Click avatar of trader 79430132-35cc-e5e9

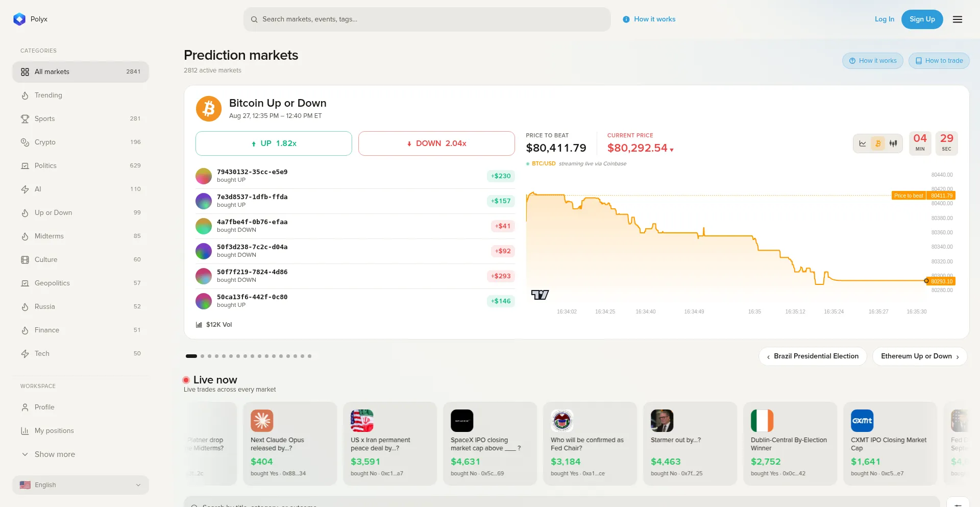(x=204, y=176)
